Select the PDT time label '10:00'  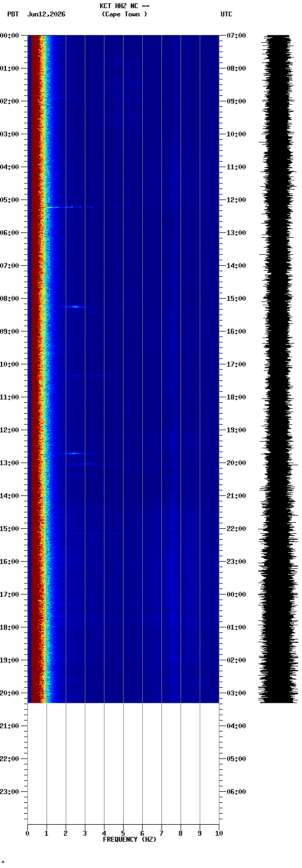click(10, 364)
